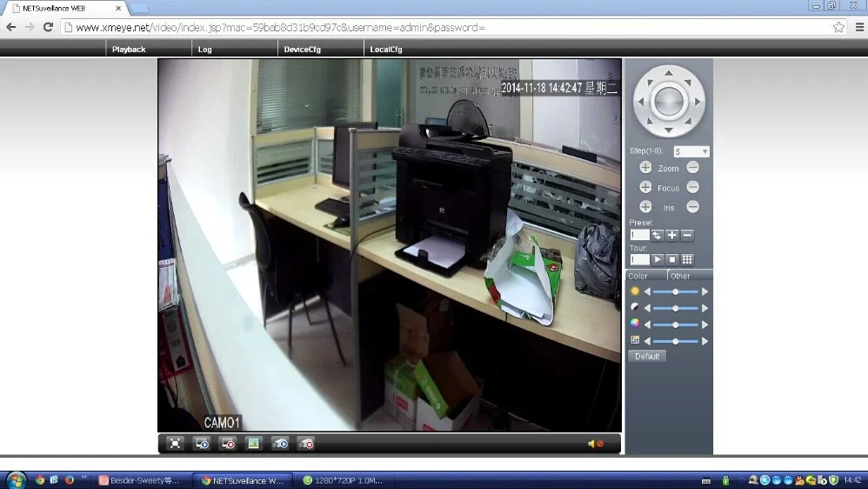Open the Windows Start menu
868x489 pixels.
point(16,480)
